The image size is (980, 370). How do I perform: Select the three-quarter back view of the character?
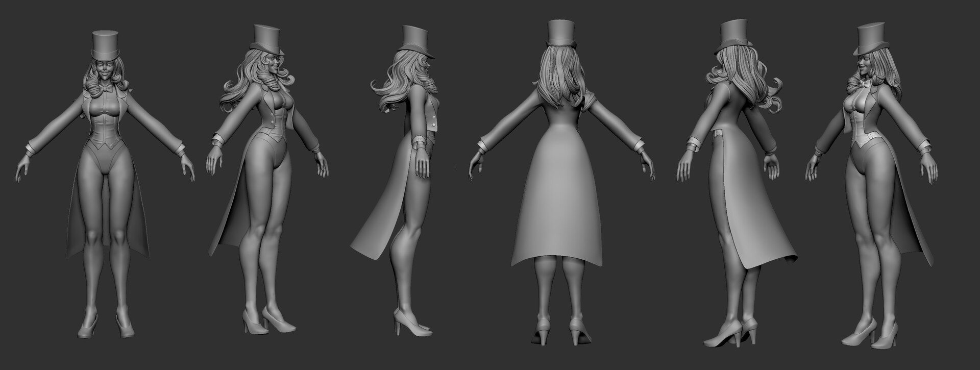coord(736,185)
